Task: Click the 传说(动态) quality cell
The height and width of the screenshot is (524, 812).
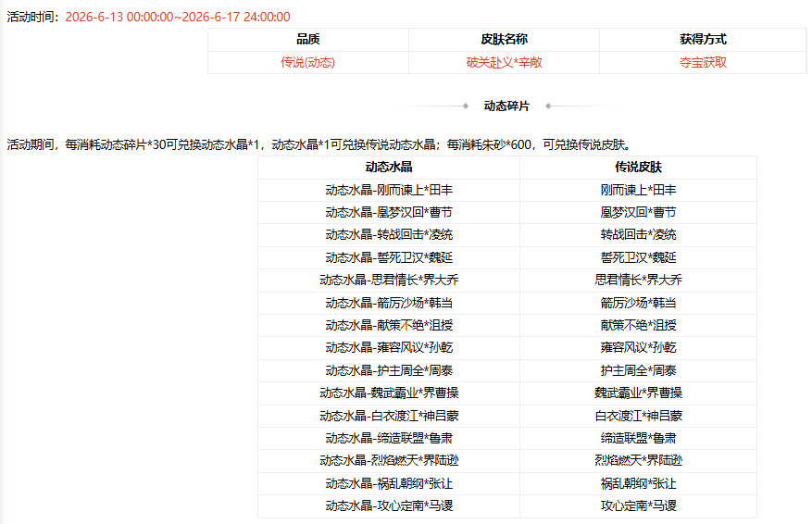Action: point(308,63)
